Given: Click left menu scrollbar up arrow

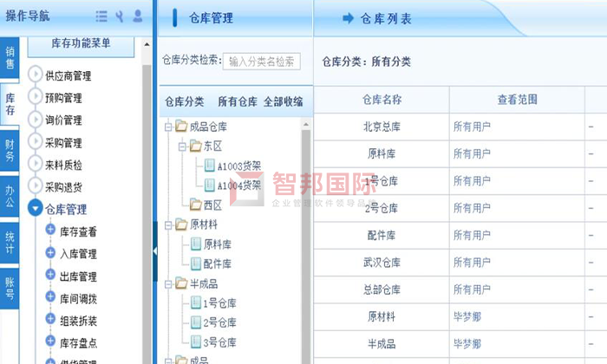Looking at the screenshot, I should click(147, 44).
